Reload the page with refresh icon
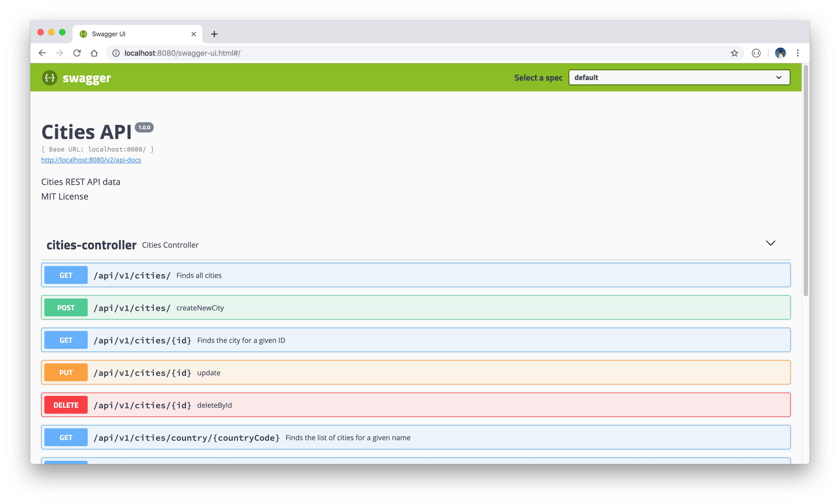Viewport: 840px width, 504px height. [x=77, y=53]
